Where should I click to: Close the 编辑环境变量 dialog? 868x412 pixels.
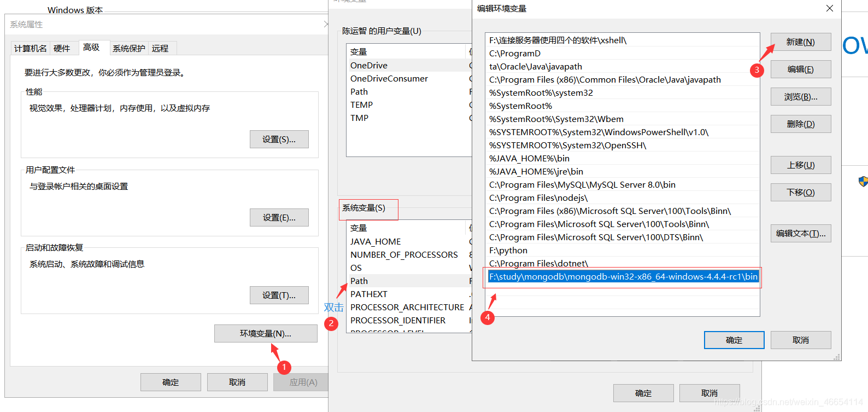[829, 8]
